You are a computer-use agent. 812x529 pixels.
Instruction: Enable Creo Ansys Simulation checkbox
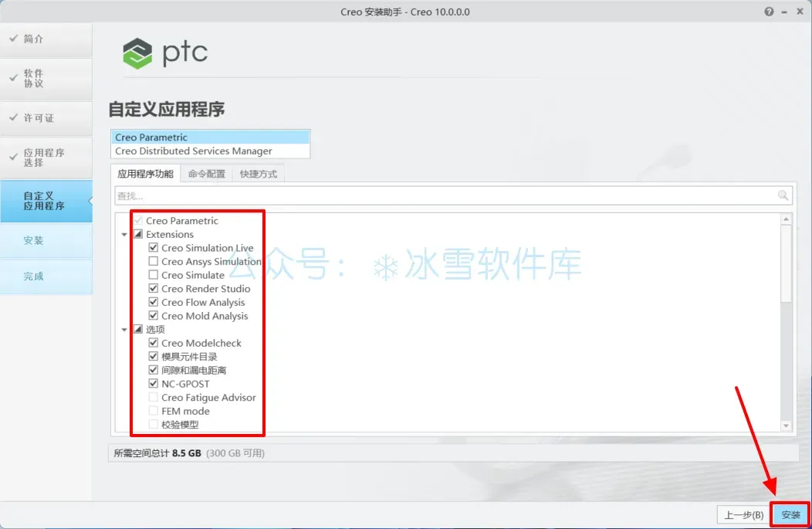click(154, 261)
